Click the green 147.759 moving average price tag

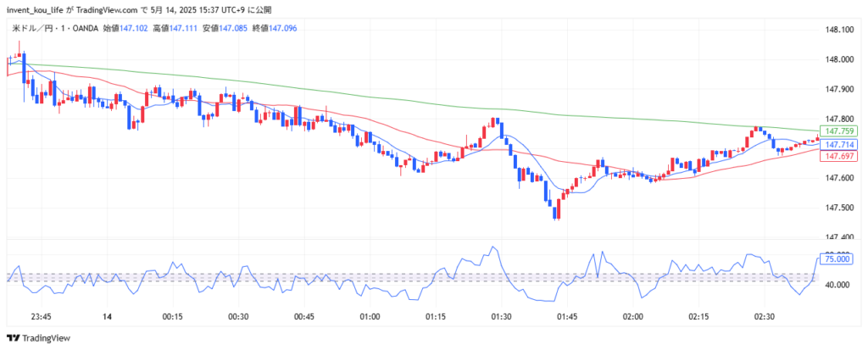[839, 131]
